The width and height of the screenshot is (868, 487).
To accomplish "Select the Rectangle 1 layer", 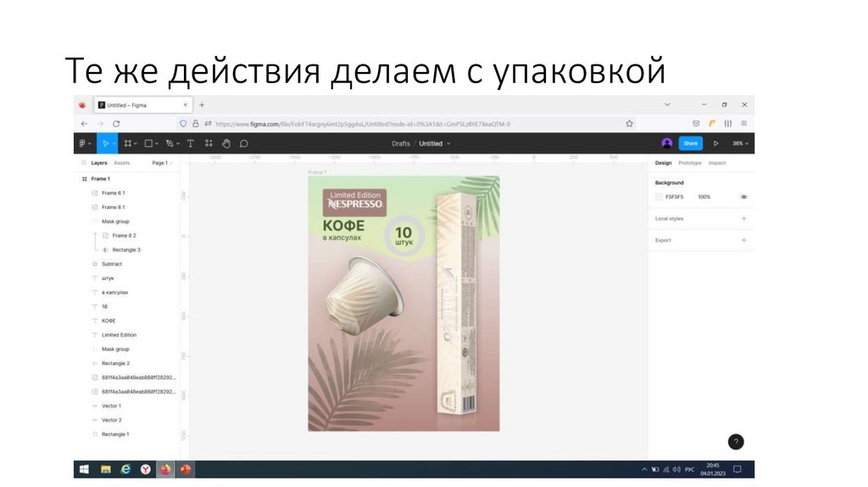I will tap(115, 434).
